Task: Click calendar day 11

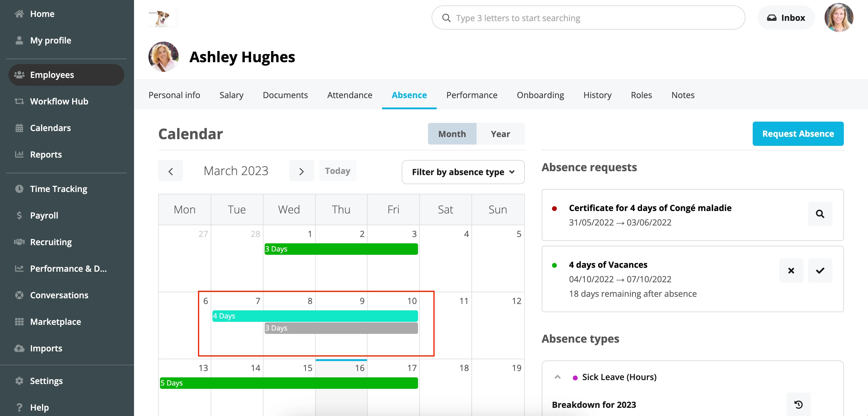Action: tap(445, 325)
